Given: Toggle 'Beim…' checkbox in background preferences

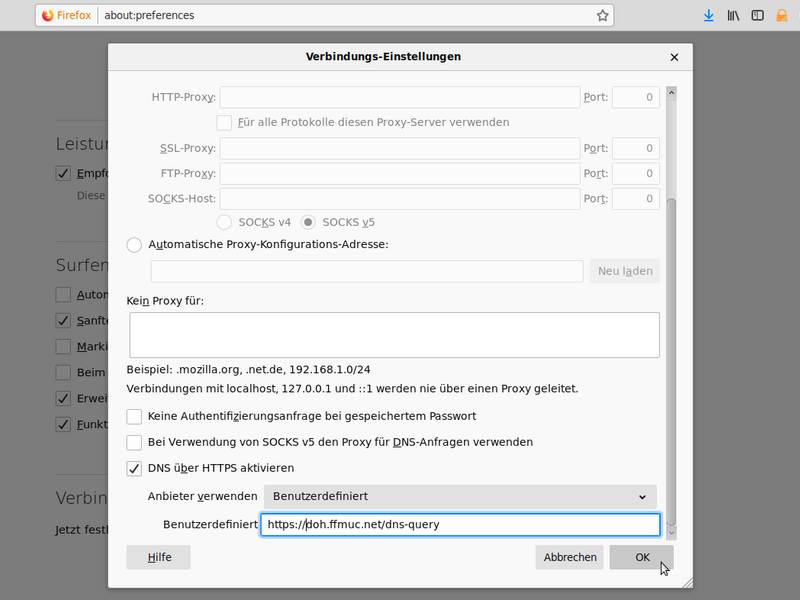Looking at the screenshot, I should click(63, 372).
